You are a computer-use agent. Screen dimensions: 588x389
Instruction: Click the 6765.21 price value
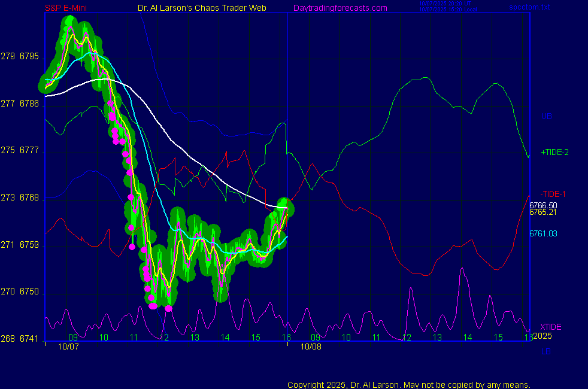[x=543, y=212]
